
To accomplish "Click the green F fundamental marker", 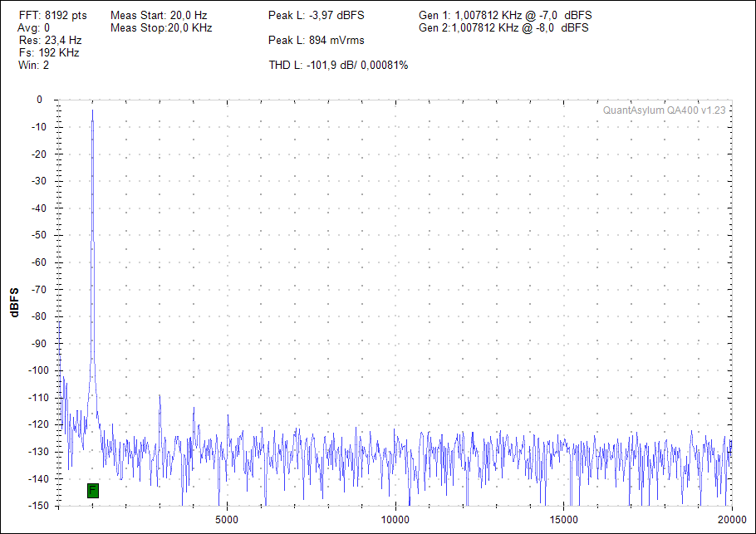I will click(x=93, y=491).
